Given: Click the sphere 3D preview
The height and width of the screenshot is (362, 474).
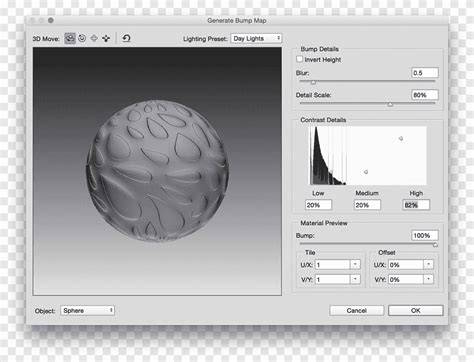Looking at the screenshot, I should (157, 171).
